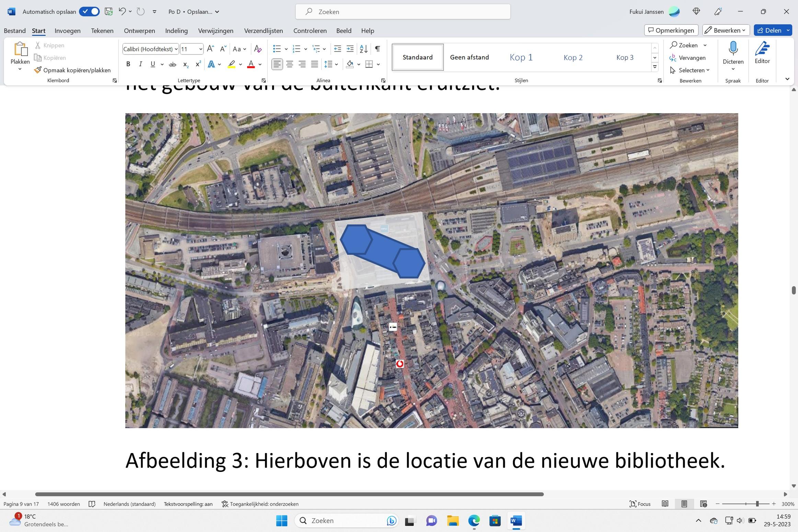Center align the paragraph
Image resolution: width=798 pixels, height=532 pixels.
click(x=290, y=64)
